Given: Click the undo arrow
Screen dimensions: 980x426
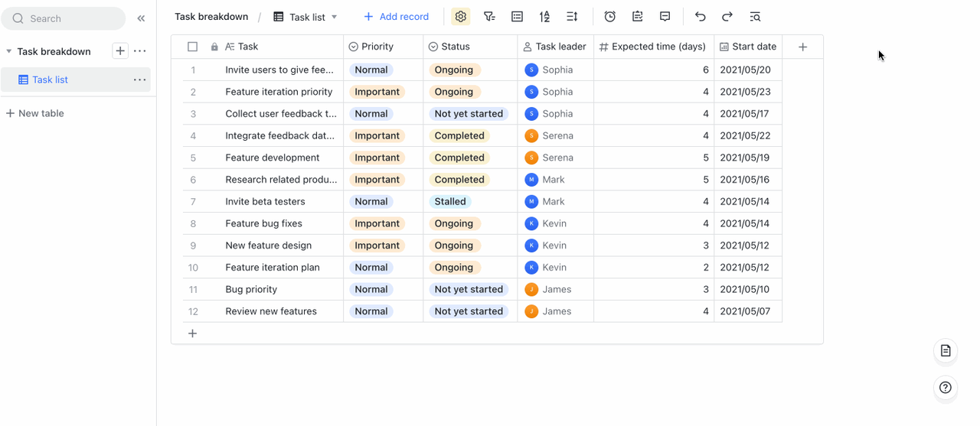Looking at the screenshot, I should click(700, 17).
